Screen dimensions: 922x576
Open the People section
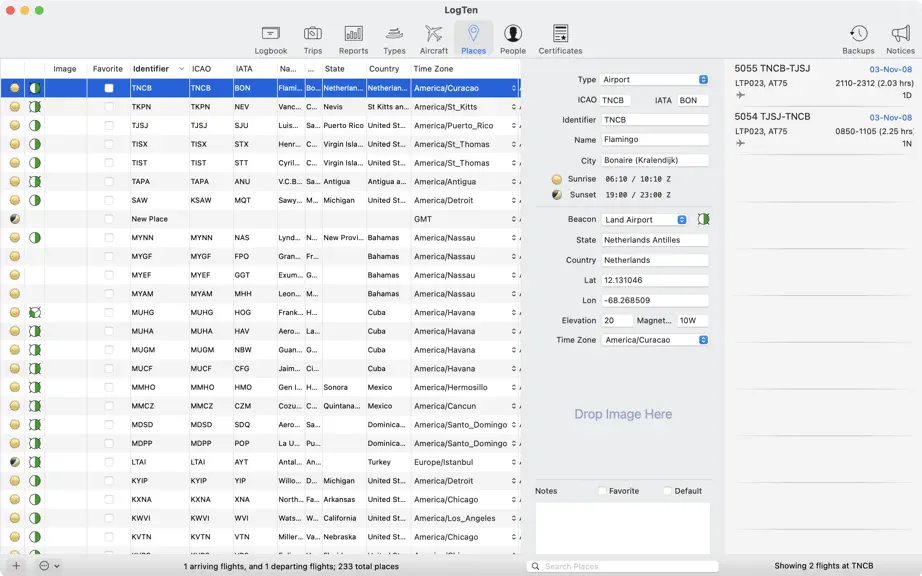513,40
